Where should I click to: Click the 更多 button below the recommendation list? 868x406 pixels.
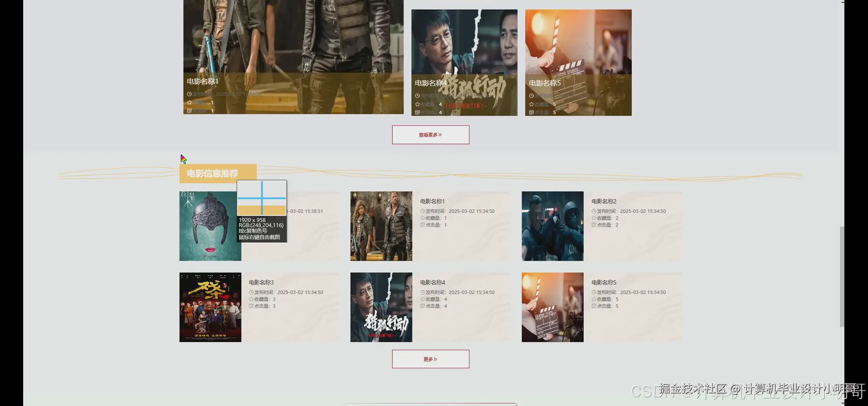click(x=430, y=359)
